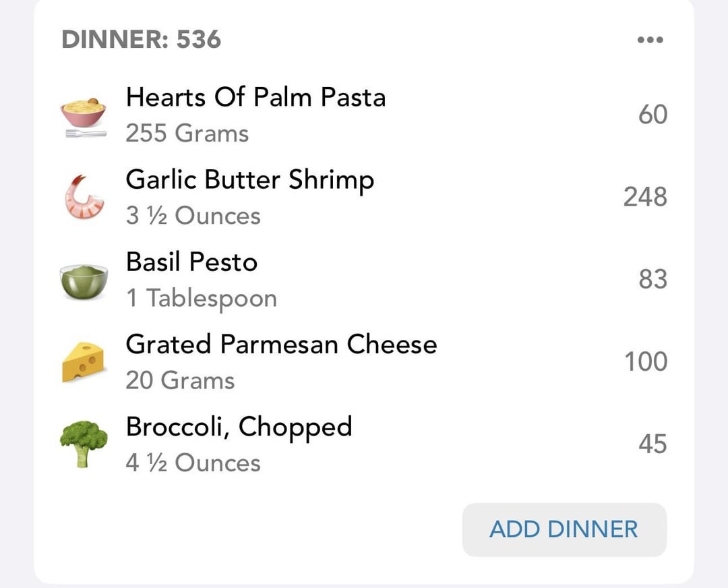Viewport: 728px width, 588px height.
Task: Tap the shrimp food icon
Action: (84, 197)
